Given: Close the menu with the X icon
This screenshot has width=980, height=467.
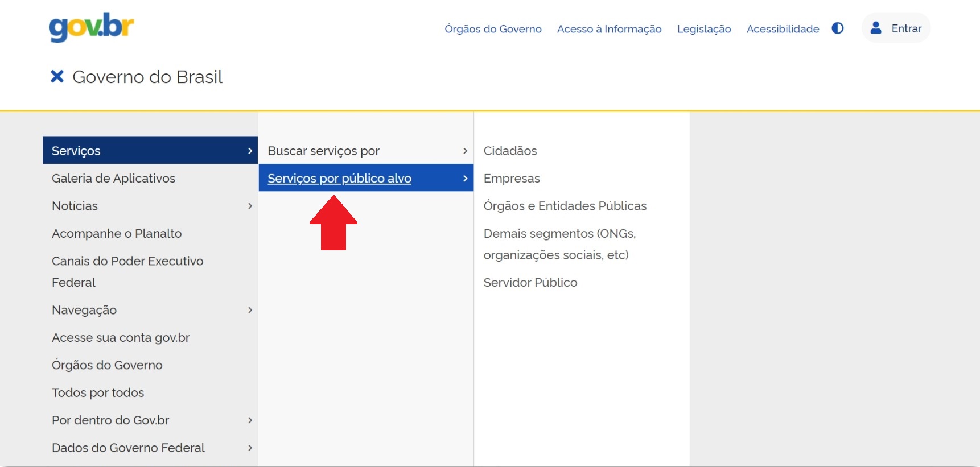Looking at the screenshot, I should pos(57,76).
